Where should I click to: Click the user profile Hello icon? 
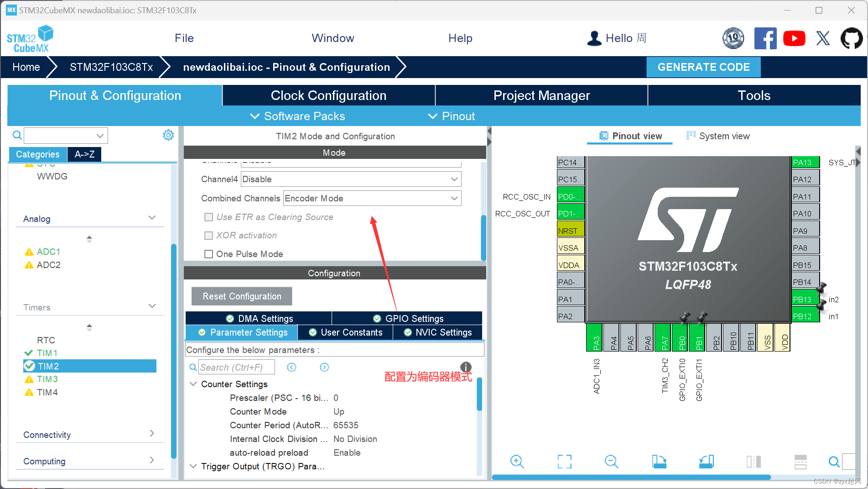coord(594,38)
